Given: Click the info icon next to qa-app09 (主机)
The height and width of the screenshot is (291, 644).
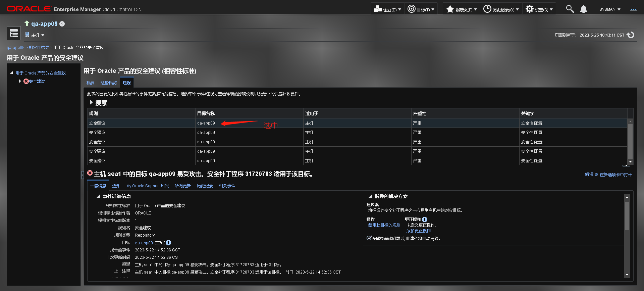Looking at the screenshot, I should click(x=168, y=243).
